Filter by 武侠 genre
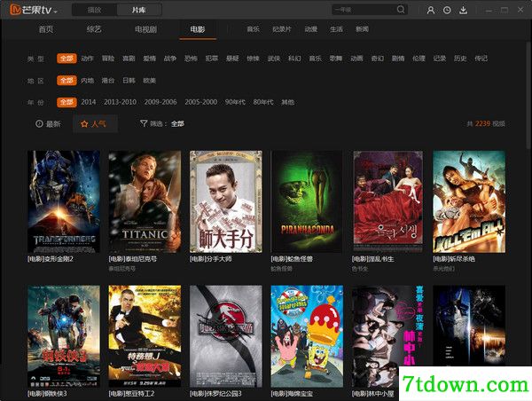 coord(274,59)
